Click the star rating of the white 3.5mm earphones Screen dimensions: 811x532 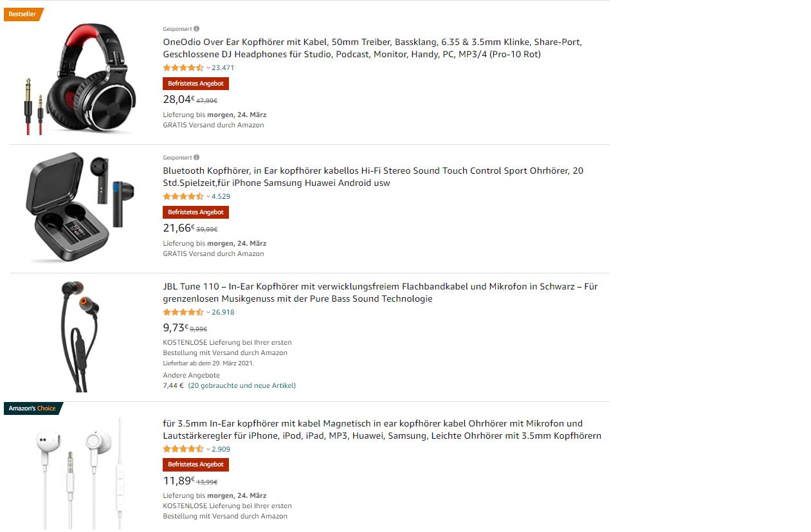pos(183,449)
